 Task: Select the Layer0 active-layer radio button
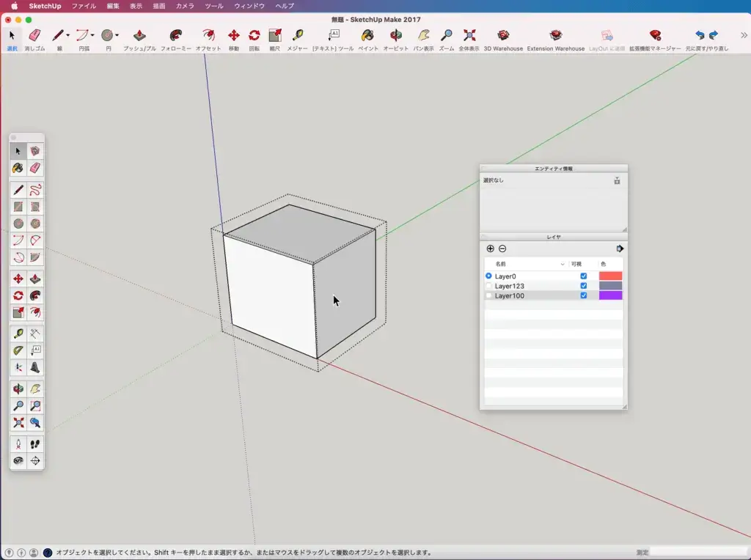click(x=488, y=276)
